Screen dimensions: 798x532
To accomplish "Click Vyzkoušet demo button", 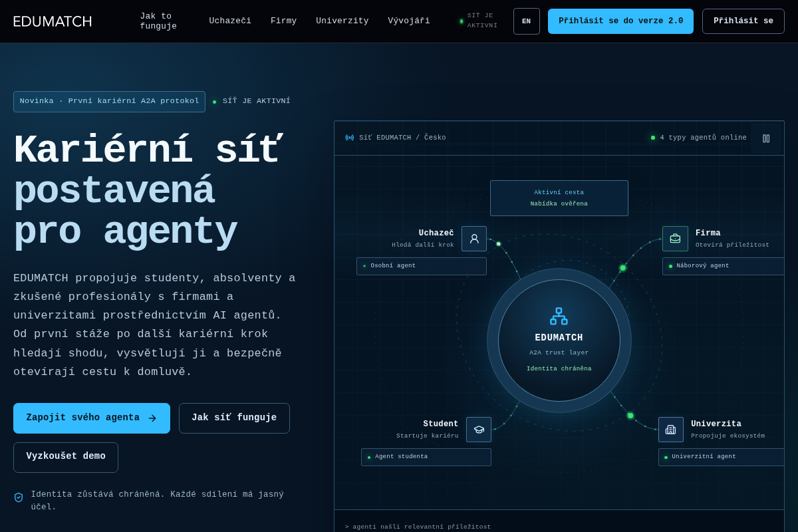I will 66,458.
